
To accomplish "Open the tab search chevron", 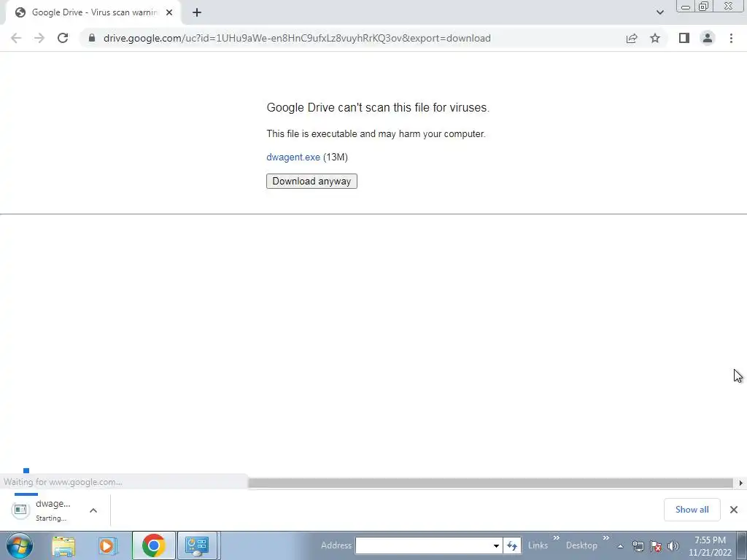I will 659,12.
